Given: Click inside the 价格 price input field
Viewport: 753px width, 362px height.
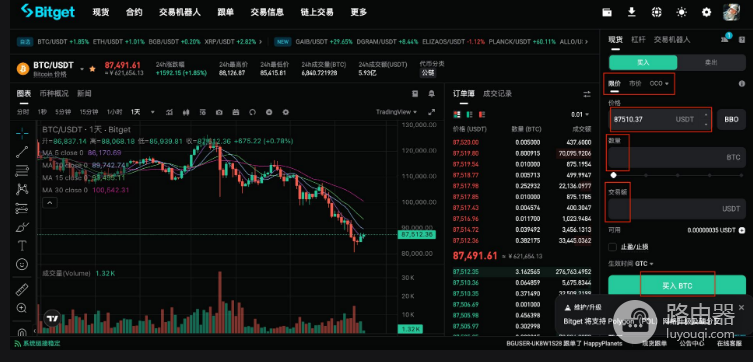Looking at the screenshot, I should pyautogui.click(x=660, y=120).
